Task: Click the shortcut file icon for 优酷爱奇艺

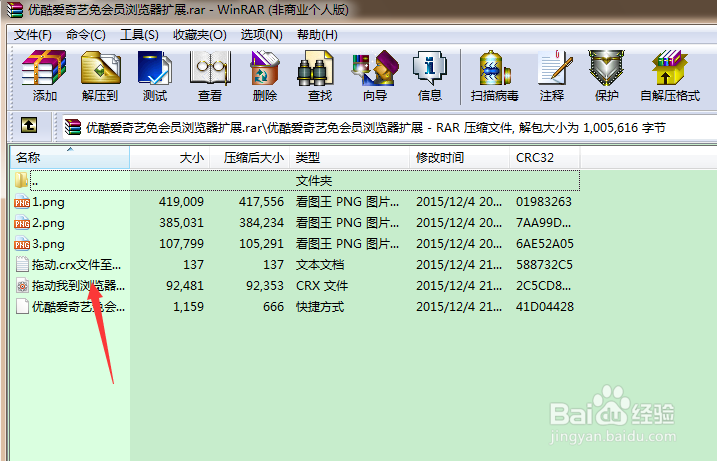Action: pyautogui.click(x=22, y=306)
